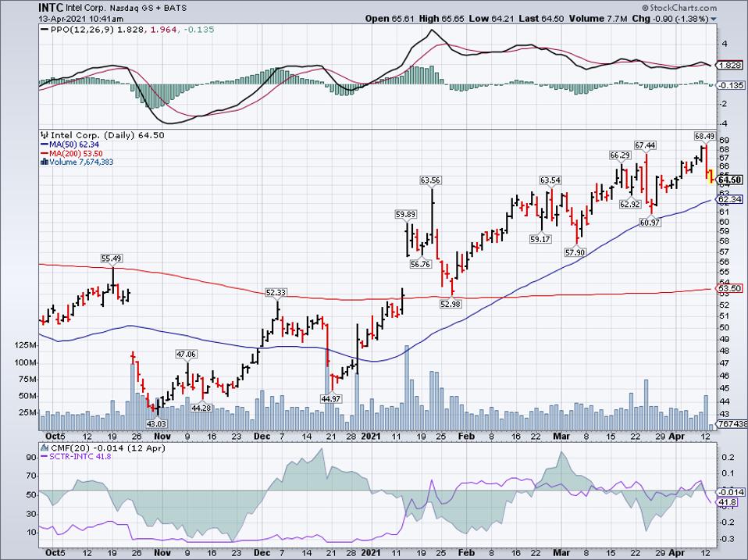
Task: Click the black line marker before PPO(12,26,9)
Action: pyautogui.click(x=45, y=30)
